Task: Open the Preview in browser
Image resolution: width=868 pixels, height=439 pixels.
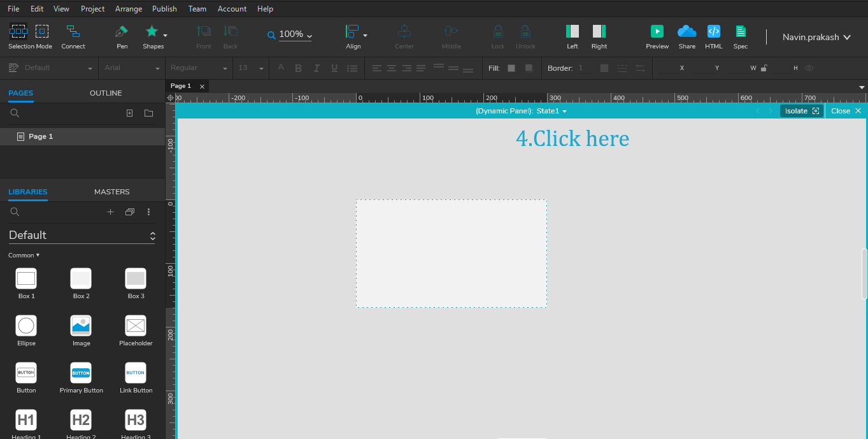Action: pyautogui.click(x=657, y=31)
